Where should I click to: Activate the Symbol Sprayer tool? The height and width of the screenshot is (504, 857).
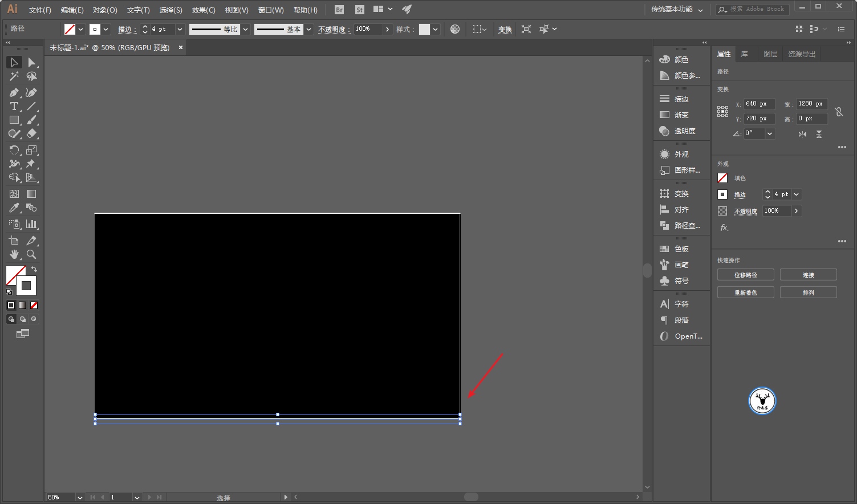tap(14, 224)
